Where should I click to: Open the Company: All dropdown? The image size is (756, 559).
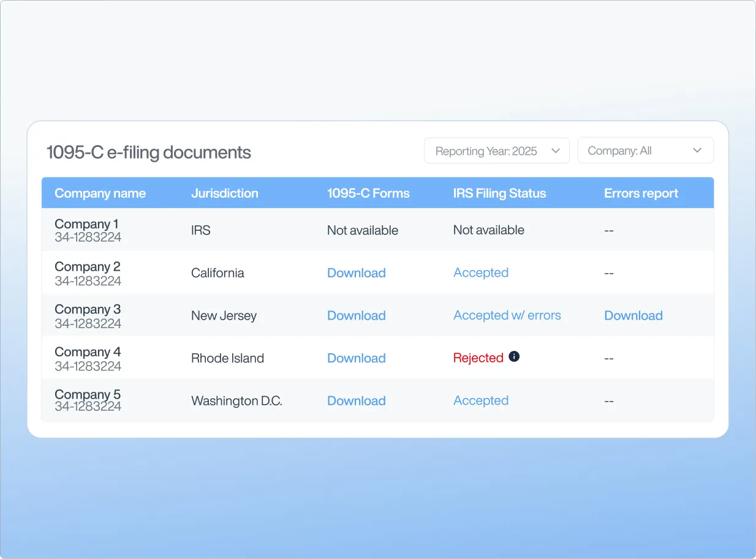point(646,151)
